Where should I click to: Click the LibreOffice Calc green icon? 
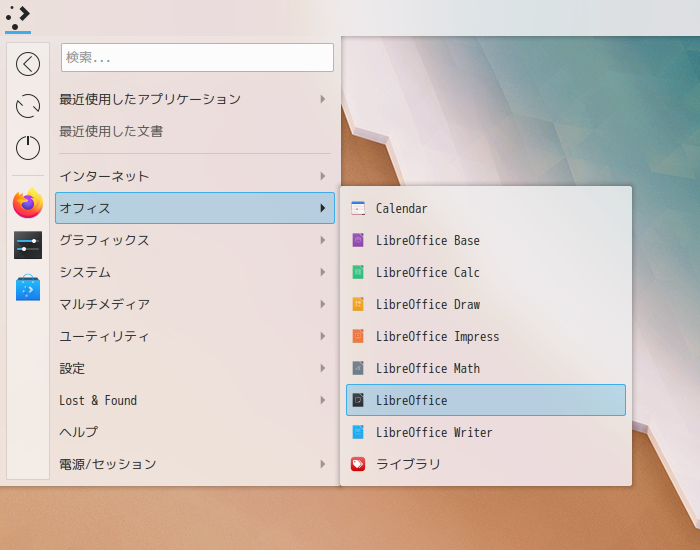click(358, 272)
